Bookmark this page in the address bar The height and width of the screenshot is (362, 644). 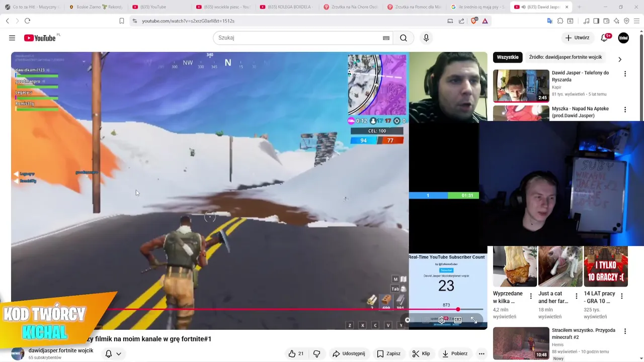121,21
